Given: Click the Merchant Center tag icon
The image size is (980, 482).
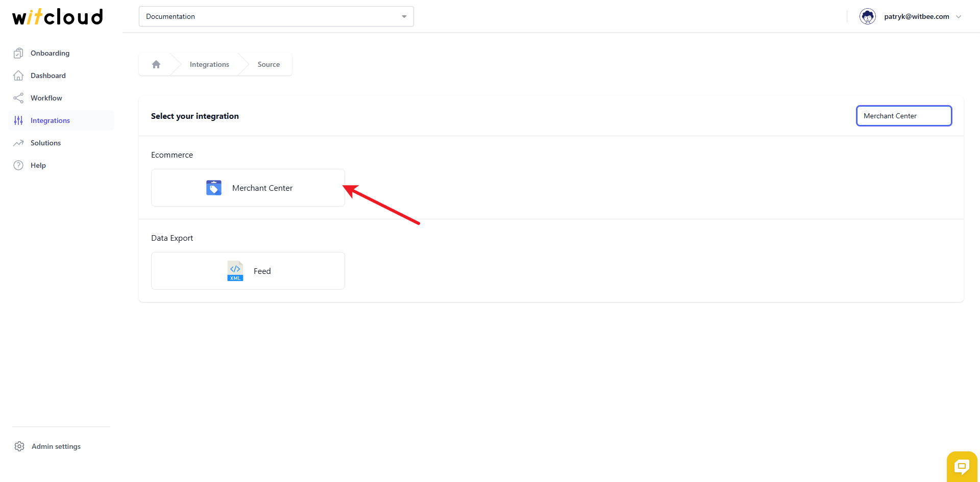Looking at the screenshot, I should pos(214,188).
